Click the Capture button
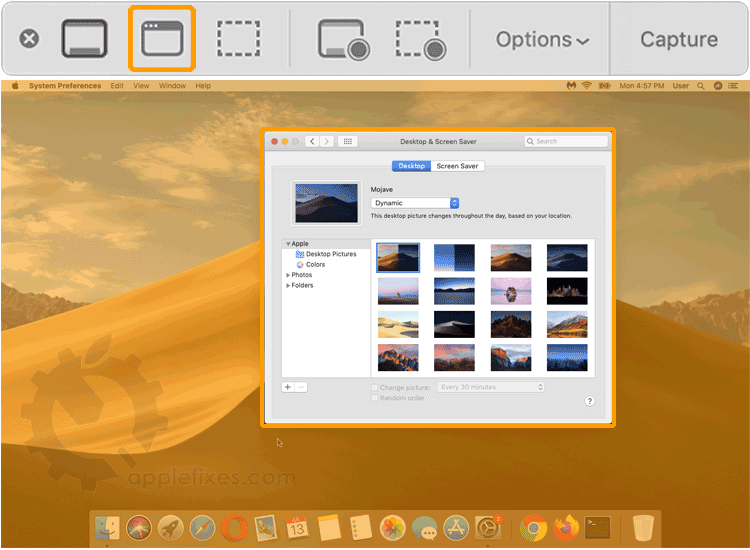Screen dimensions: 750x550 point(679,40)
